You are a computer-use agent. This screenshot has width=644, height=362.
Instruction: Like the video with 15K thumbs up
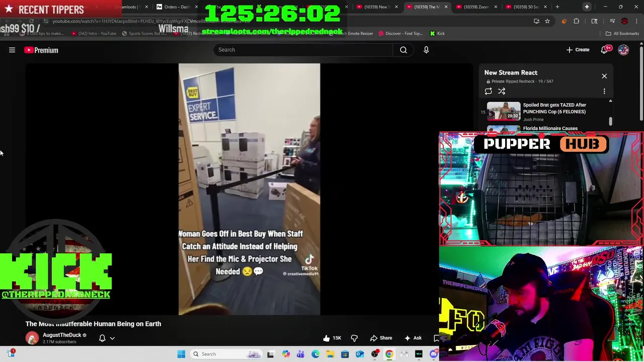(x=332, y=338)
